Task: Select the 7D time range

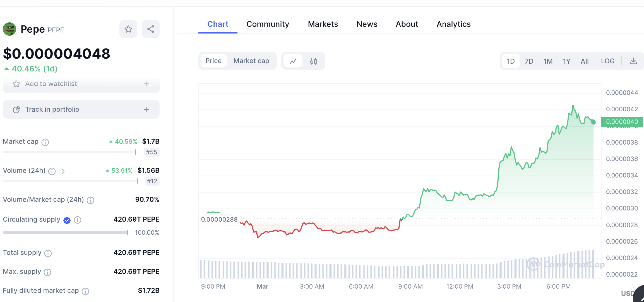Action: pyautogui.click(x=529, y=61)
